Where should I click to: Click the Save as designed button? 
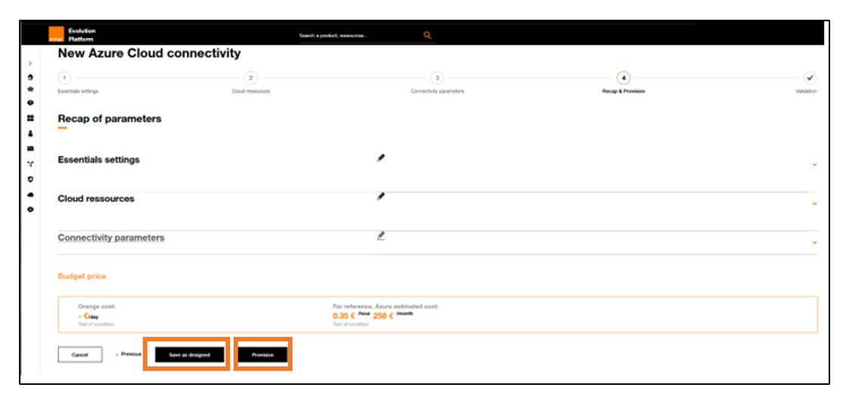(x=190, y=355)
